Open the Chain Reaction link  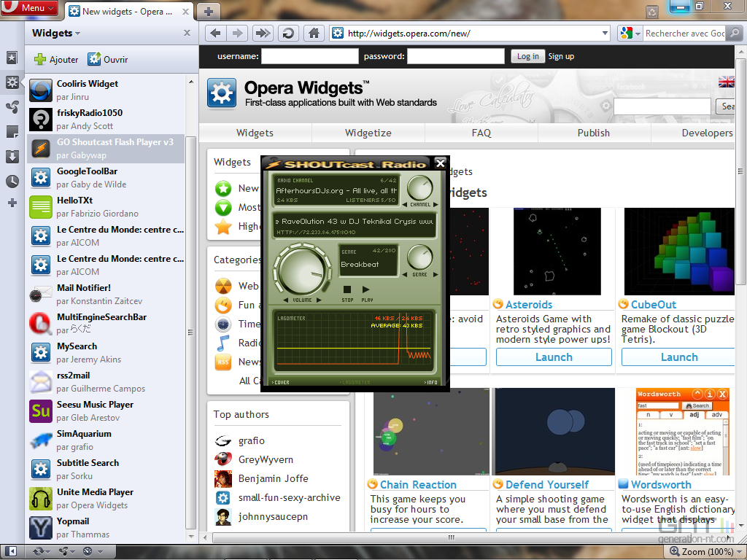click(418, 484)
